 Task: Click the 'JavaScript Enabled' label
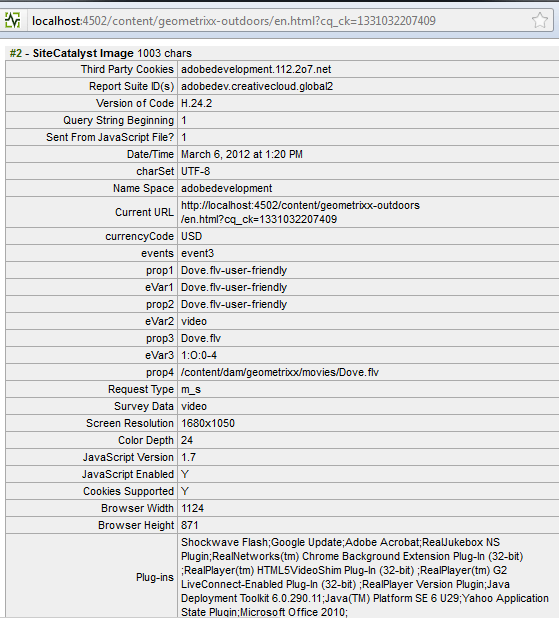pyautogui.click(x=128, y=474)
